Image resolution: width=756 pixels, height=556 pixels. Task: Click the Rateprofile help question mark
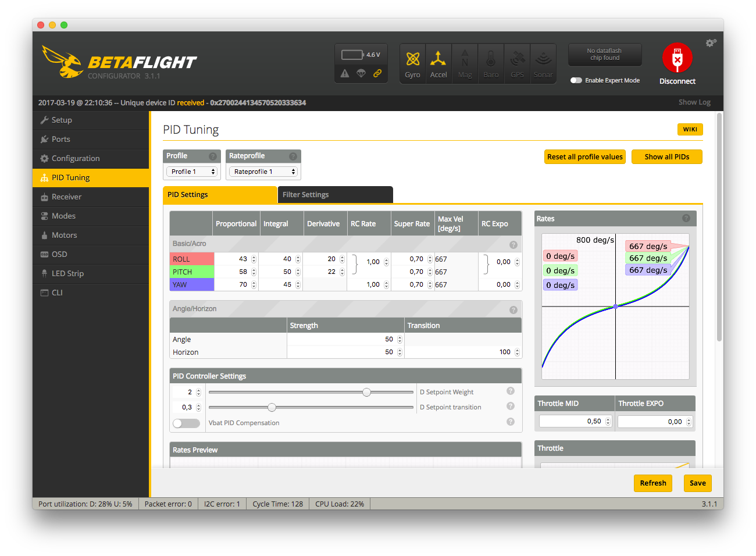pos(293,156)
